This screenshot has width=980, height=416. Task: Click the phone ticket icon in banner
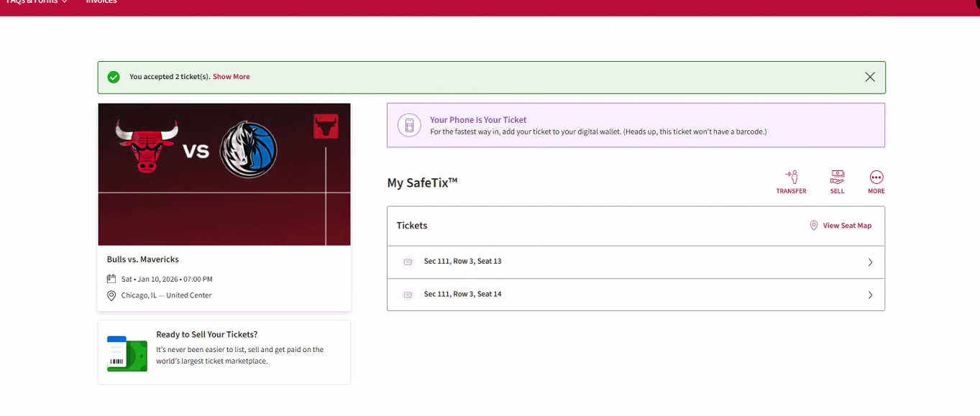(409, 125)
